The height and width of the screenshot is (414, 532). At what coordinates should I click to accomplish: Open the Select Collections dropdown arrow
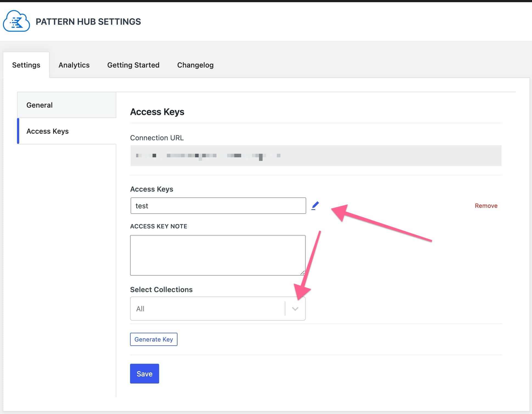click(x=295, y=309)
